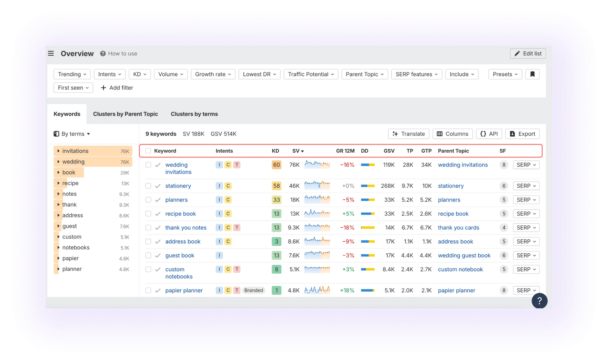The width and height of the screenshot is (608, 364).
Task: Select the header checkbox for all keywords
Action: click(148, 151)
